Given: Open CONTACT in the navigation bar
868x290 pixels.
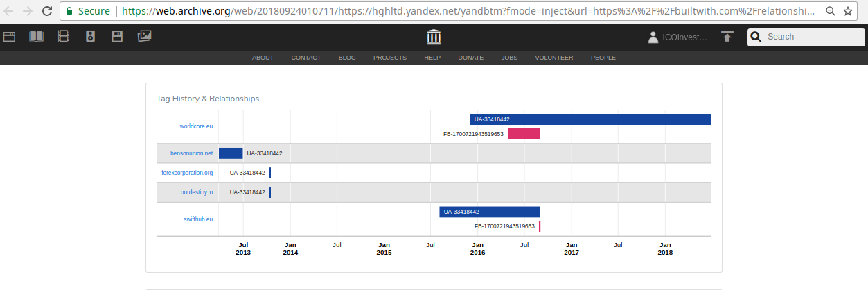Looking at the screenshot, I should (305, 58).
